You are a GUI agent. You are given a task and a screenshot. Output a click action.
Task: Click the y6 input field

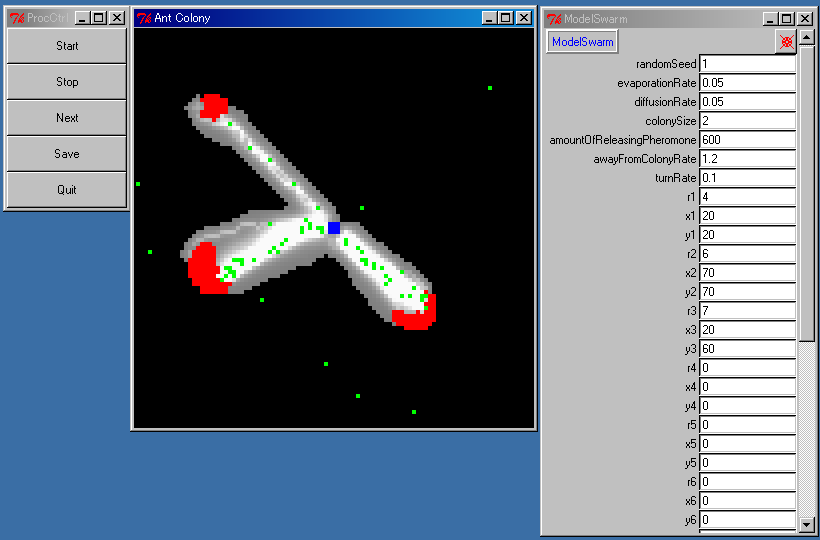[747, 520]
